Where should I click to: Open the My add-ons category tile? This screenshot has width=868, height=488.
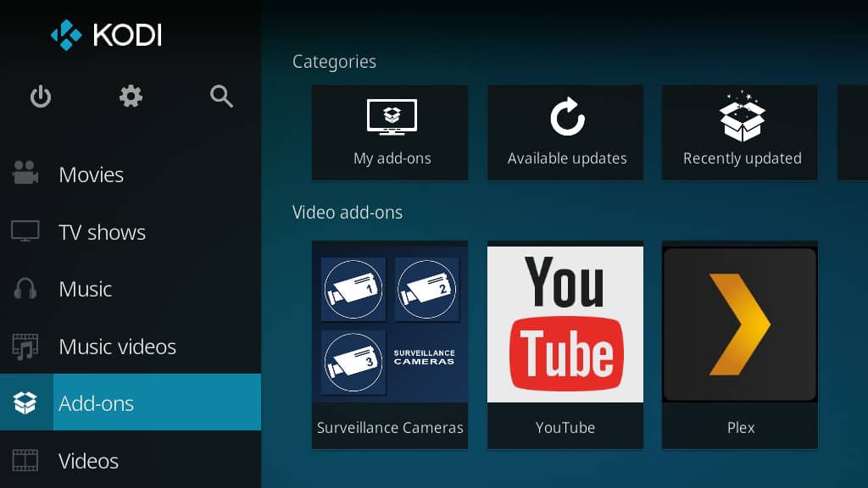click(390, 133)
